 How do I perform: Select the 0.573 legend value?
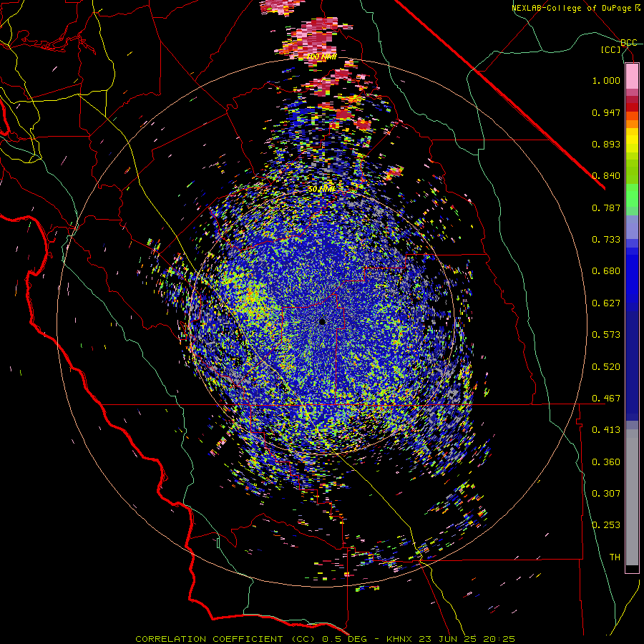[x=606, y=335]
